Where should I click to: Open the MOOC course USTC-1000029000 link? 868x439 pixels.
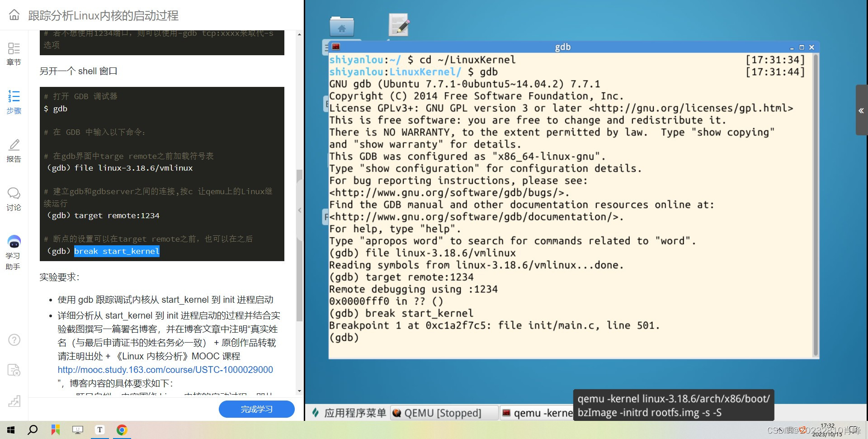165,370
